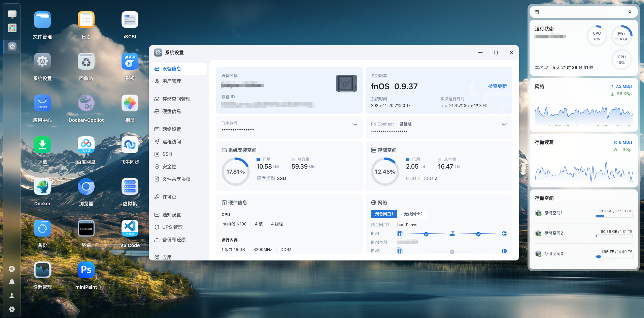The height and width of the screenshot is (318, 644).
Task: Click the 12.45% storage space gauge
Action: 385,172
